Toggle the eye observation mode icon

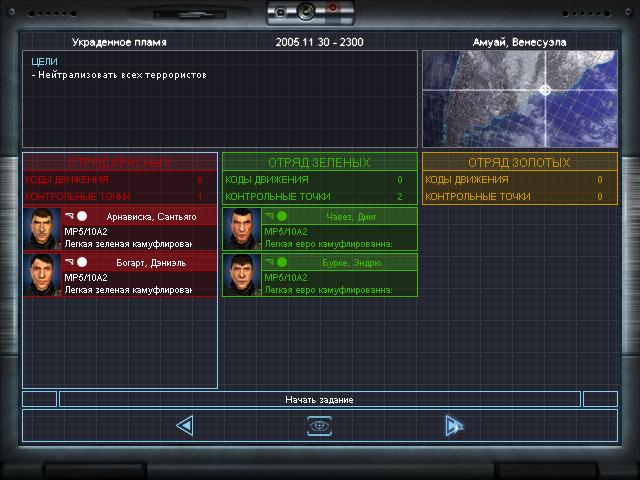point(319,426)
